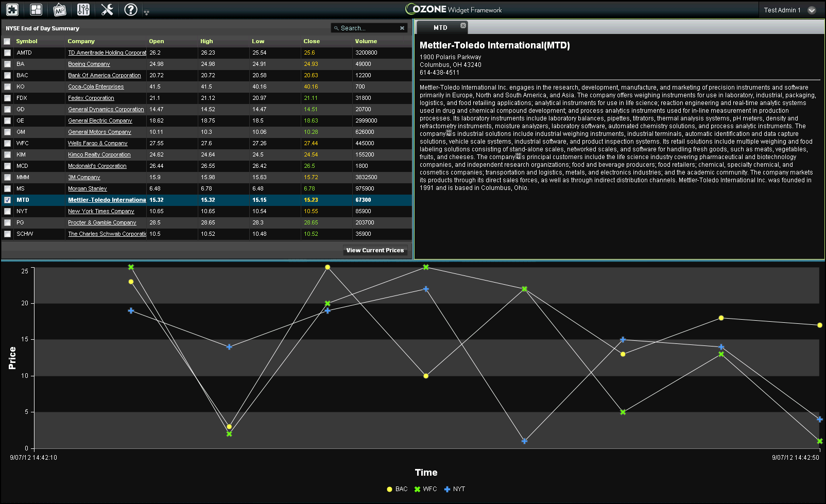Open the Morgan Stanley link
Viewport: 826px width, 504px height.
tap(88, 188)
